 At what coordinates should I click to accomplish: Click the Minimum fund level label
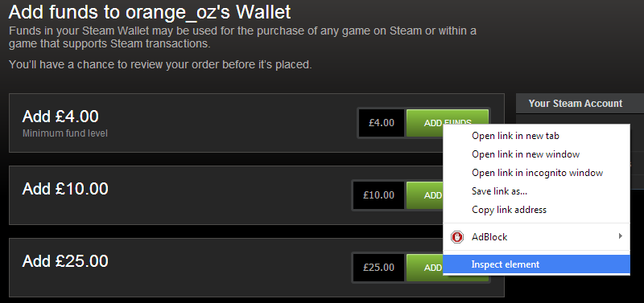(x=65, y=133)
